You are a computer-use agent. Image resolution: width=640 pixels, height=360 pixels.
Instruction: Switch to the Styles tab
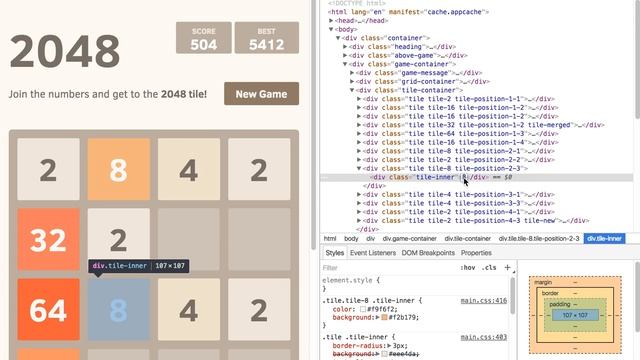[x=335, y=253]
